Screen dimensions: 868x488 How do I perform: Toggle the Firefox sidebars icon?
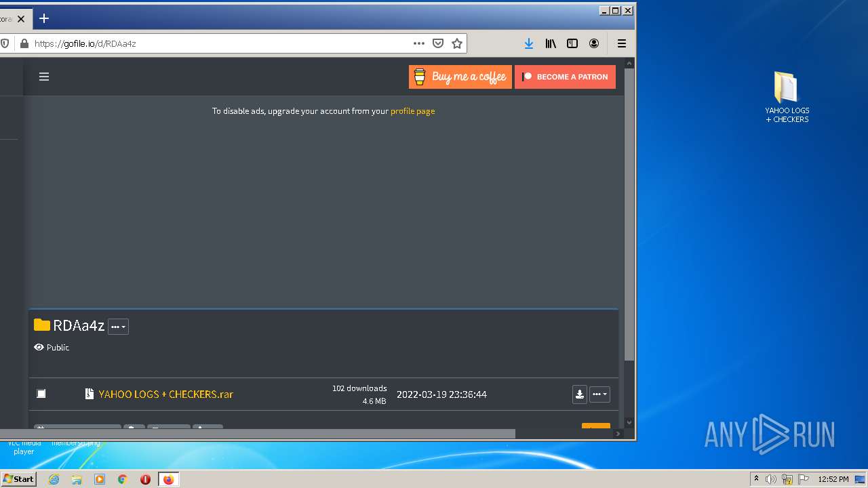(x=572, y=43)
